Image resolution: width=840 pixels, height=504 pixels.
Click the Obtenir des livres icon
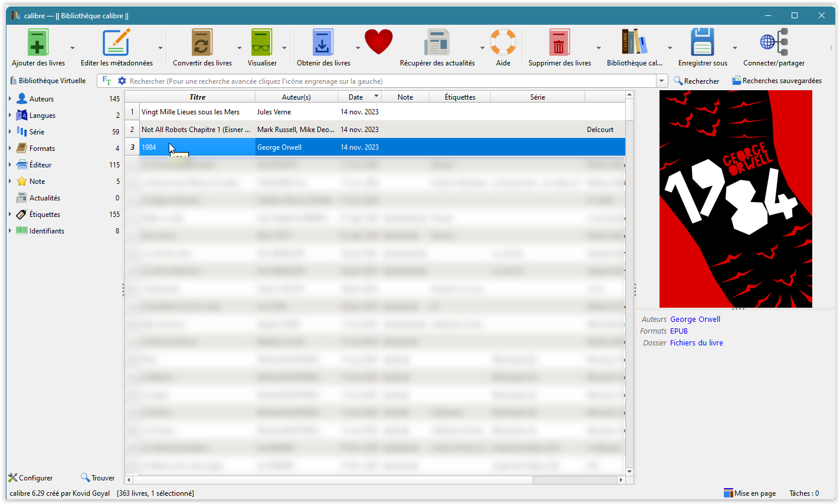pyautogui.click(x=323, y=43)
